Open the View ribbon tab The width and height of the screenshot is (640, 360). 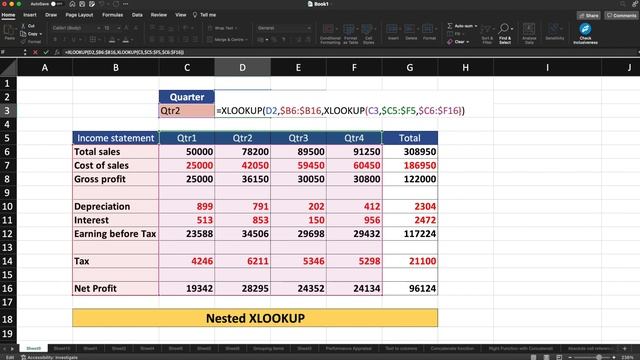point(180,15)
